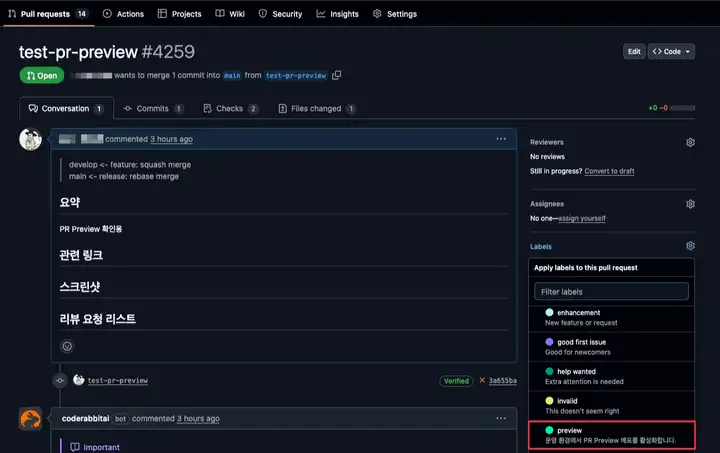
Task: Open repository Settings tab
Action: 395,14
